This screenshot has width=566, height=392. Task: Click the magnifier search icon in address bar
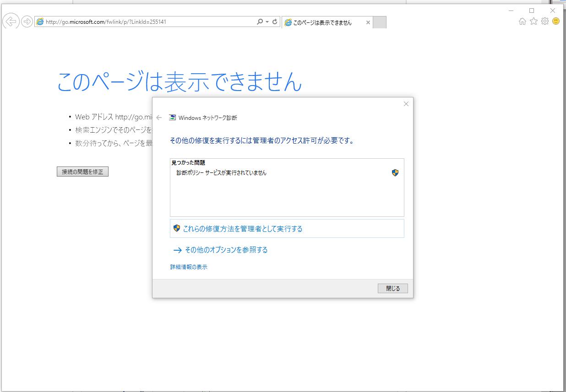(260, 22)
